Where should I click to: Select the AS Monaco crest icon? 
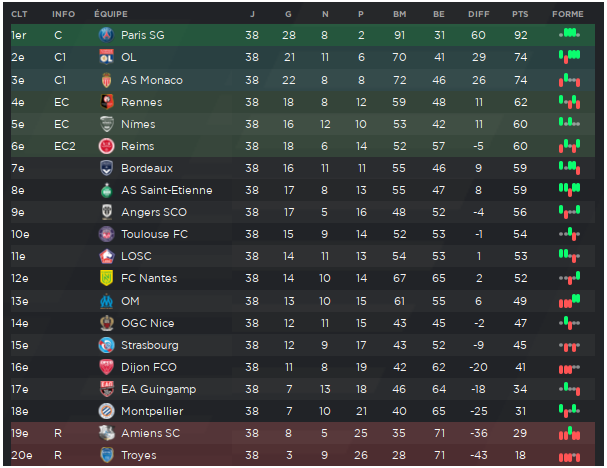tap(106, 80)
